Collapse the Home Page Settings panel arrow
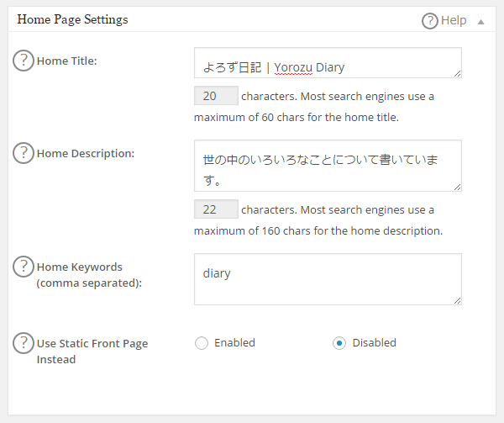Image resolution: width=504 pixels, height=423 pixels. point(481,21)
